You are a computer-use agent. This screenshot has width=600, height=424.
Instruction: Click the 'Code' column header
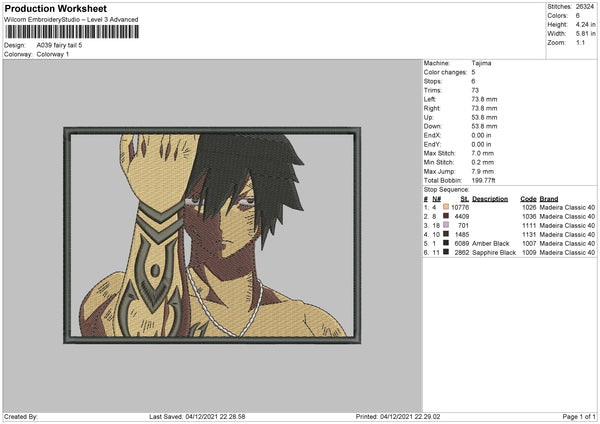pos(528,199)
